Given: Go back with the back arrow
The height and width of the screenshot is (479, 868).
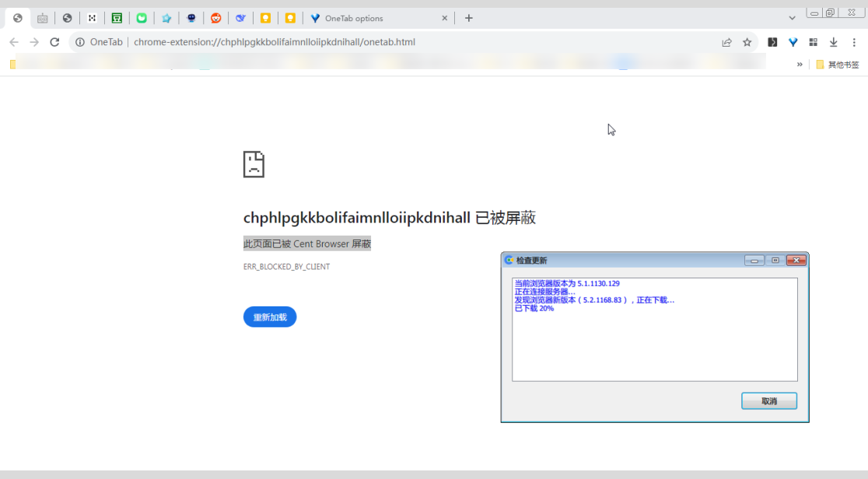Looking at the screenshot, I should click(x=14, y=42).
